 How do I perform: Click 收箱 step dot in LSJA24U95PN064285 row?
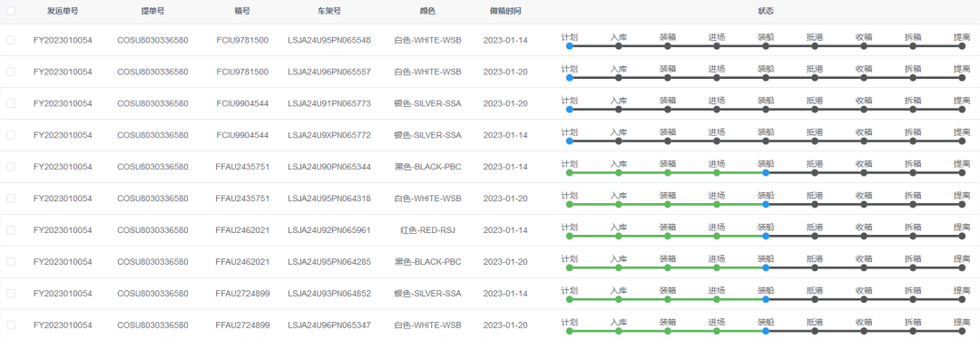[864, 267]
